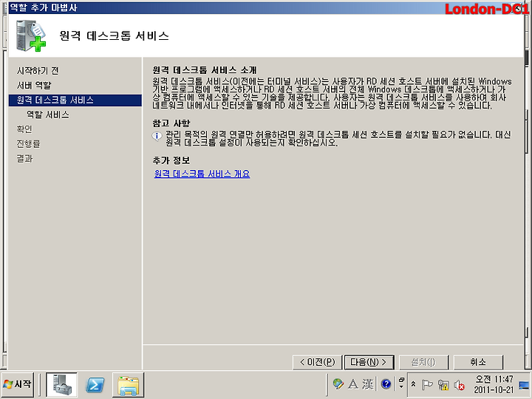Open language bar help question icon
Viewport: 532px width, 399px height.
[x=386, y=384]
